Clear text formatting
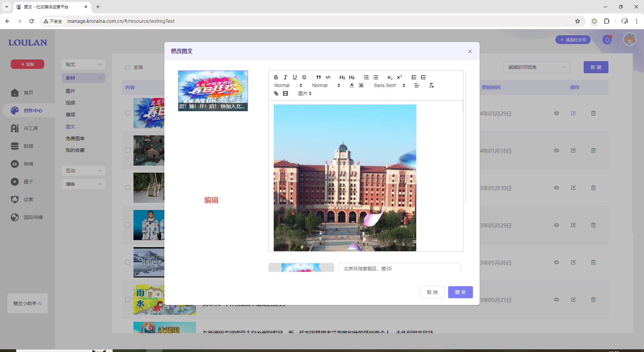Screen dimensions: 644x352 (x=431, y=85)
